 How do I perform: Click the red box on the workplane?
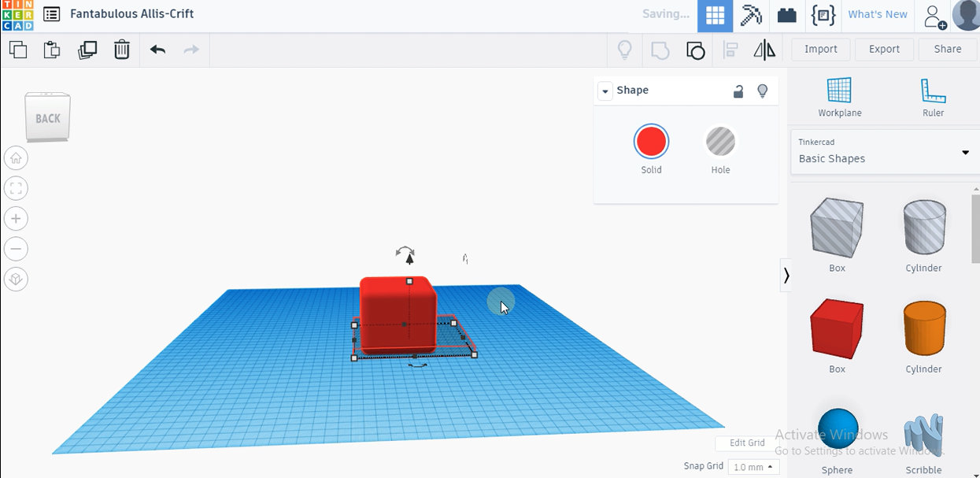398,314
